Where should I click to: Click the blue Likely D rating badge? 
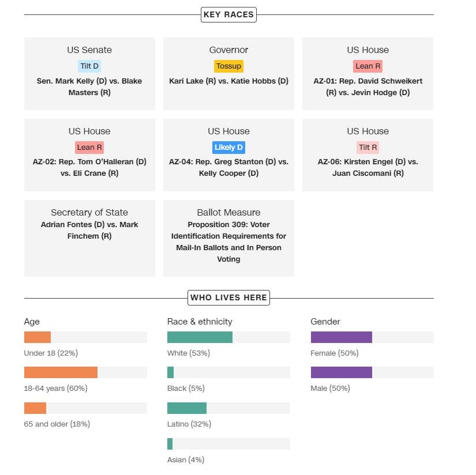pyautogui.click(x=228, y=148)
